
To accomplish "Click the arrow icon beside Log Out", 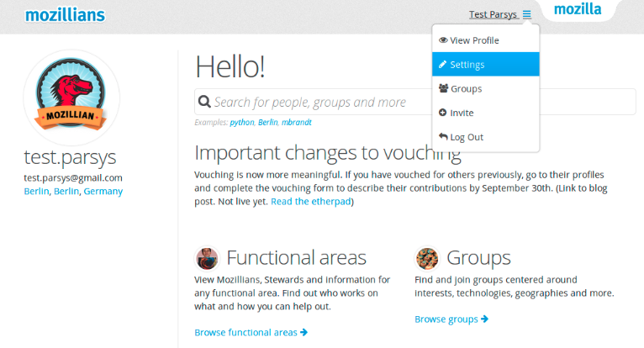I will 443,136.
